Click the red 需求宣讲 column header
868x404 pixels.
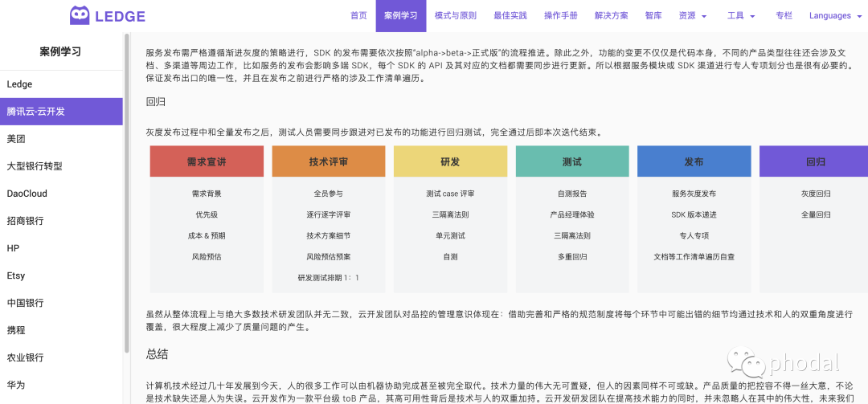click(x=207, y=161)
